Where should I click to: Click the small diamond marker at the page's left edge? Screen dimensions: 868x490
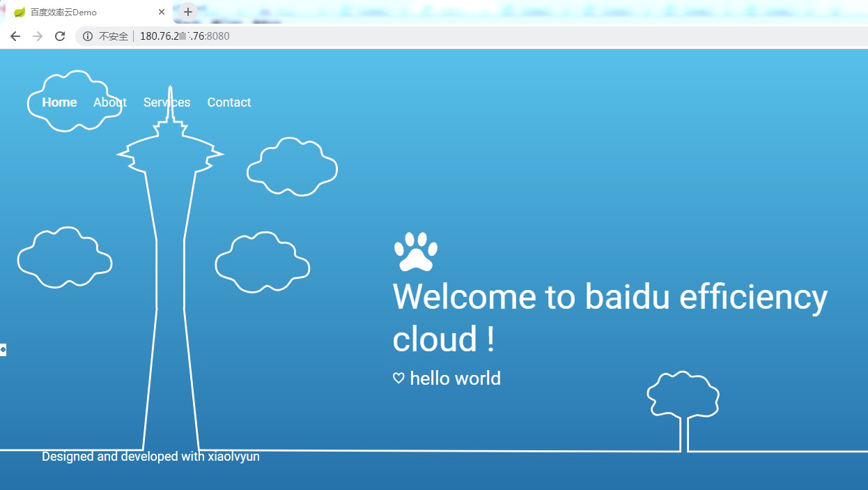[x=3, y=349]
